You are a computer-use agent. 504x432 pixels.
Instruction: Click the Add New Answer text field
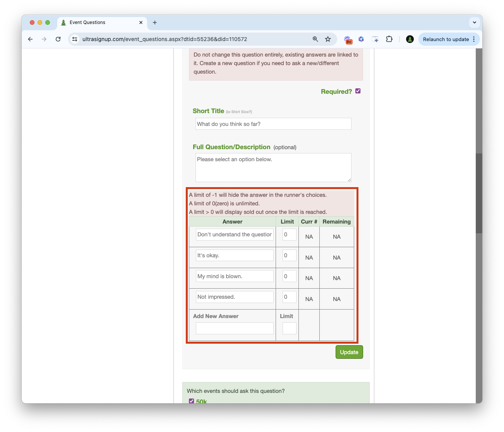tap(235, 329)
